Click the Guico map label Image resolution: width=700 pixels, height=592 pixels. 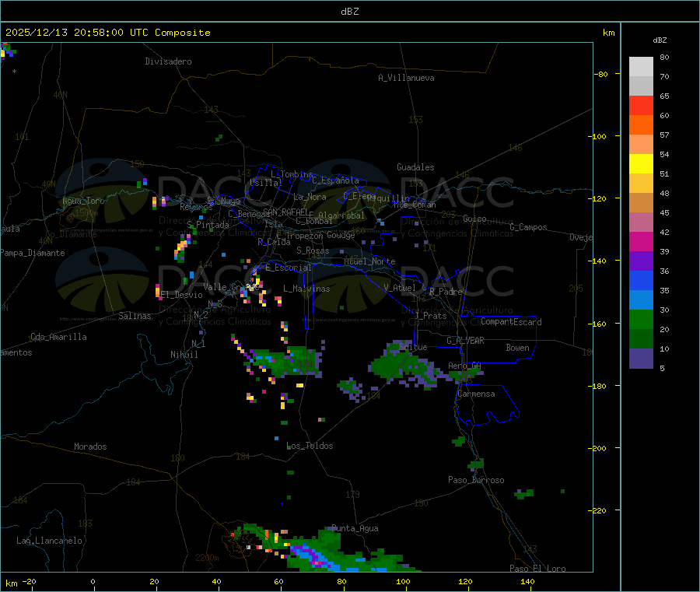point(474,219)
